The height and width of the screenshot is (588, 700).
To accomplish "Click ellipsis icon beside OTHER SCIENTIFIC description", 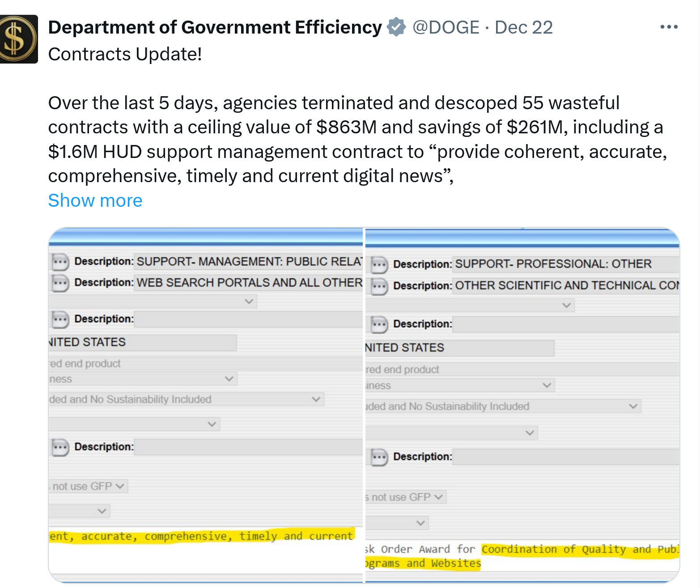I will [379, 286].
